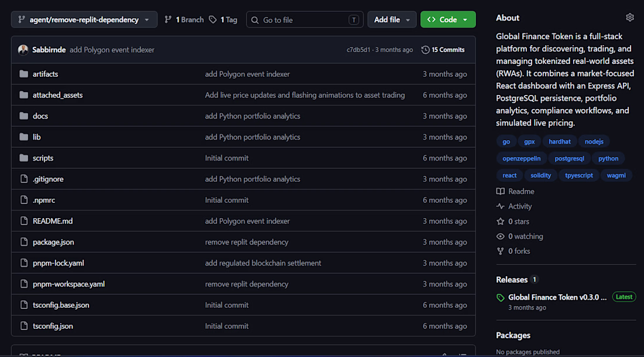644x357 pixels.
Task: Open the pnpm-workspace.yaml file
Action: pos(68,284)
